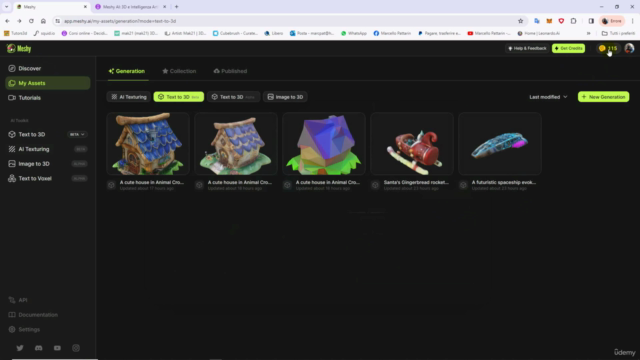Filter assets by AI Texturing
This screenshot has width=640, height=360.
click(x=129, y=97)
